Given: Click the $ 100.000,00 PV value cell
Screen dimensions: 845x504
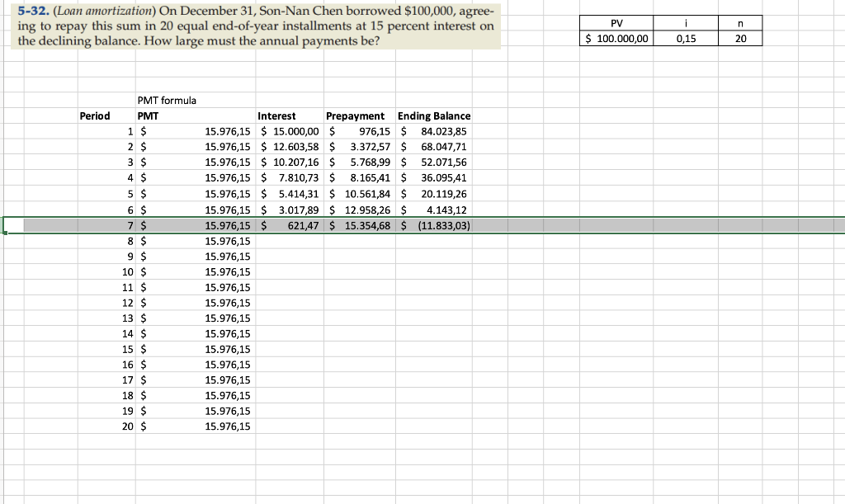Looking at the screenshot, I should (x=616, y=38).
